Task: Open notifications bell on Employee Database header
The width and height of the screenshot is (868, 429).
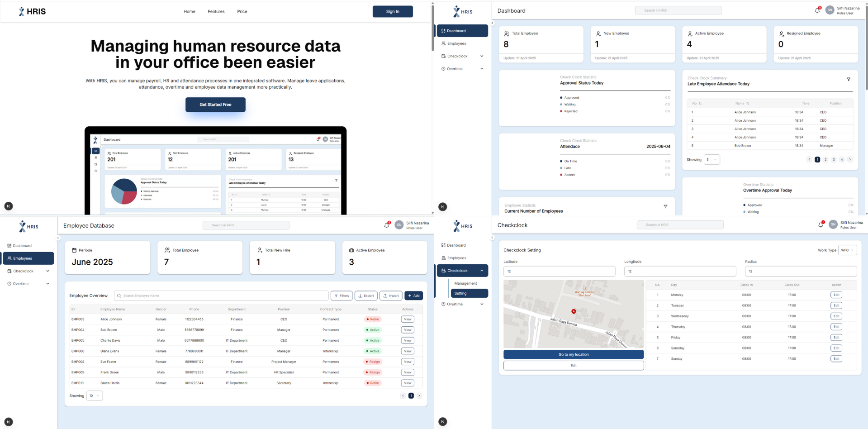Action: [x=387, y=225]
